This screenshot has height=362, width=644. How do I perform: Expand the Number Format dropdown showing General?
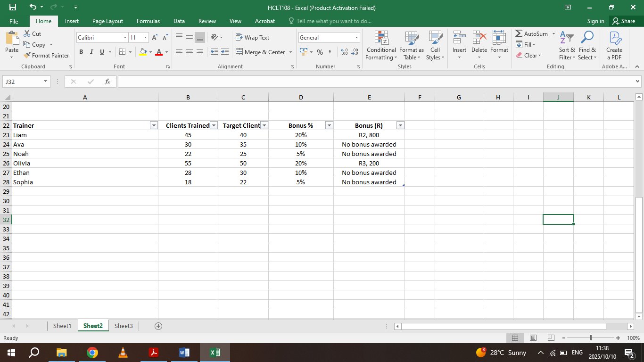click(x=357, y=37)
